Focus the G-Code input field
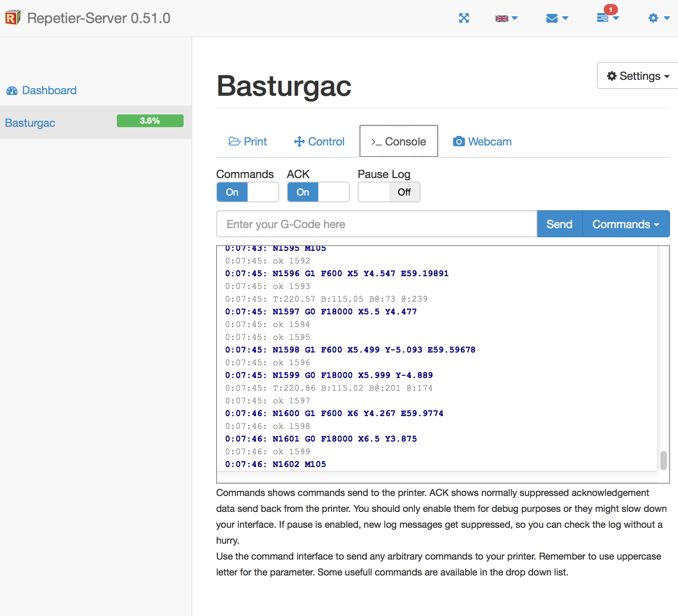The height and width of the screenshot is (616, 678). [x=376, y=224]
